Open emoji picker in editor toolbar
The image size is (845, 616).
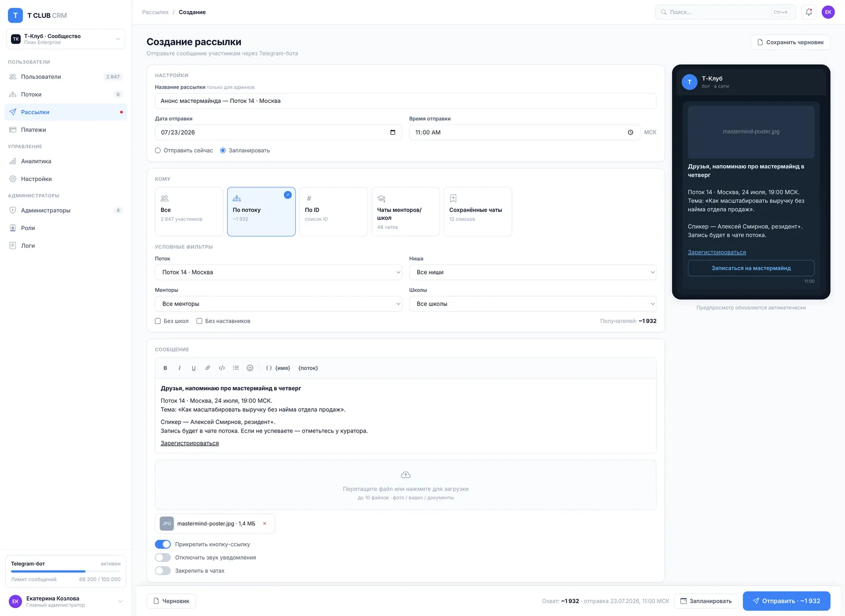(250, 368)
